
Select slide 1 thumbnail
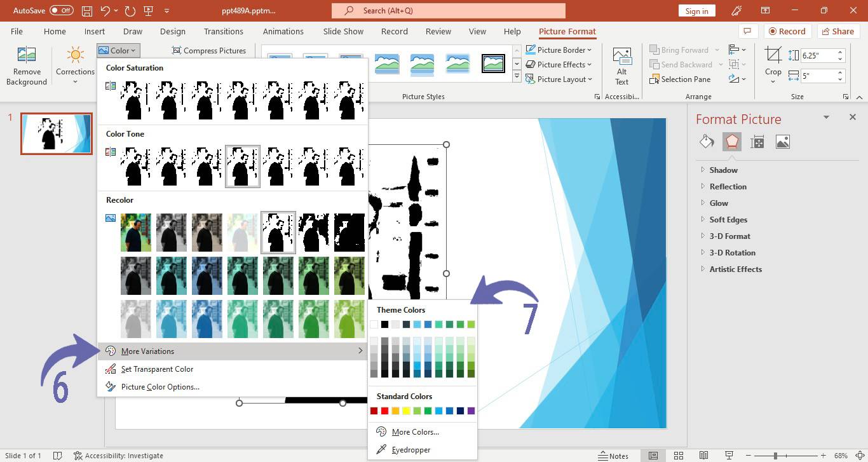(57, 133)
